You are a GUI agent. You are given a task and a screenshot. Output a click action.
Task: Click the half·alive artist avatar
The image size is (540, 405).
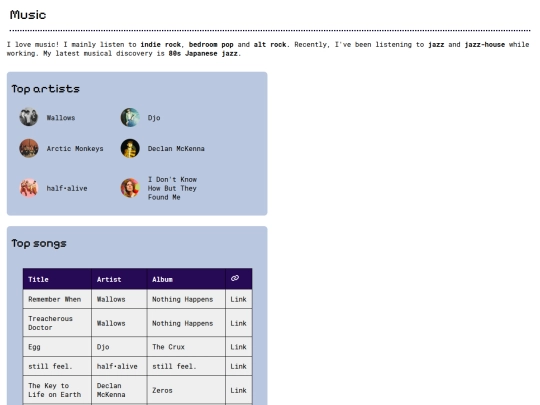(x=29, y=188)
